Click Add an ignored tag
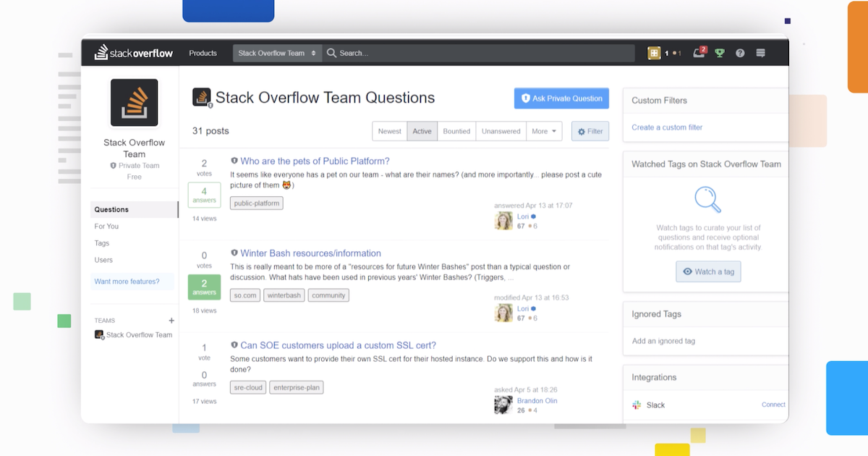Image resolution: width=868 pixels, height=456 pixels. click(663, 341)
